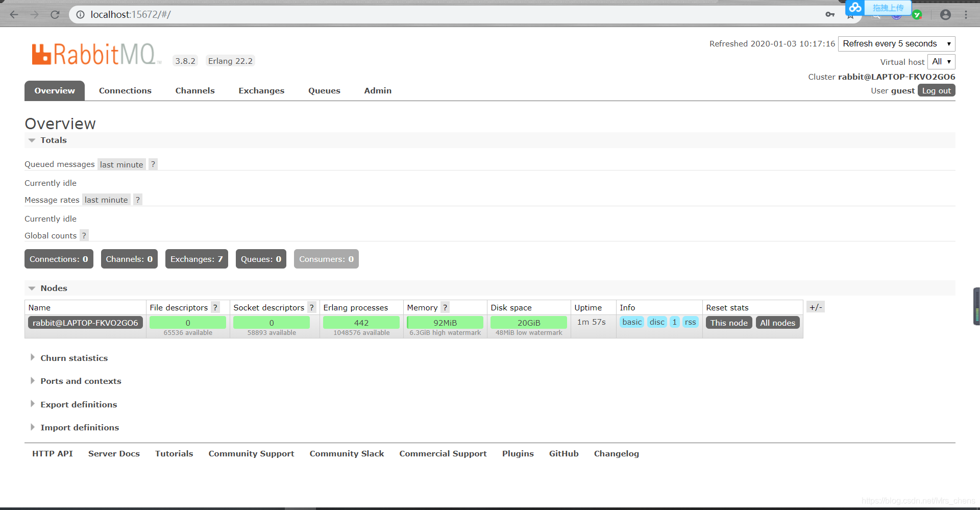Open the Queues tab
This screenshot has width=980, height=510.
pyautogui.click(x=324, y=91)
